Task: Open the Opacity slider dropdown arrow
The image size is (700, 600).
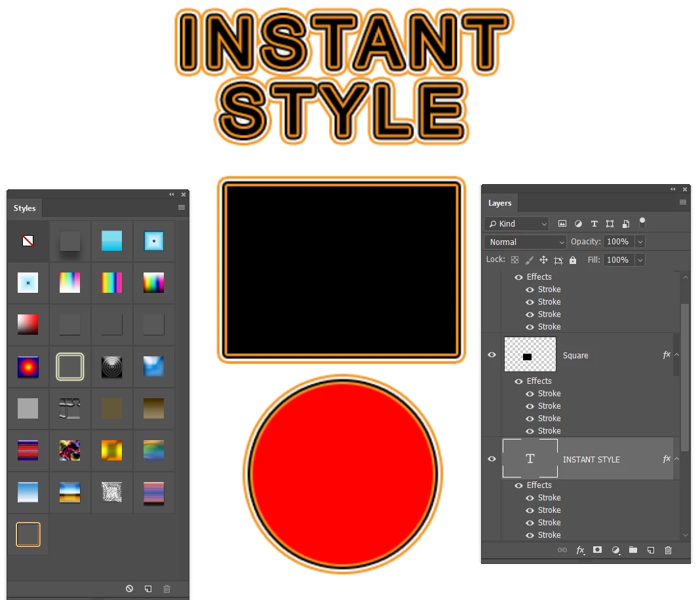Action: pos(640,242)
